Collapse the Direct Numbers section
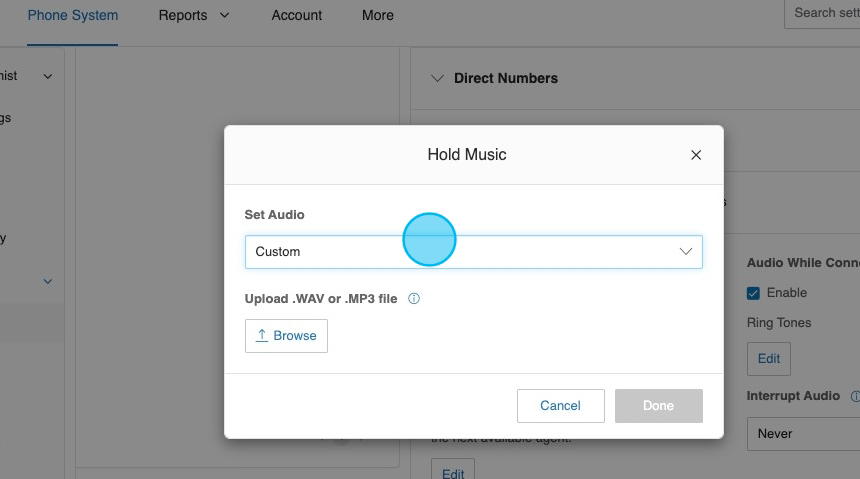Screen dimensions: 860x479 coord(437,78)
